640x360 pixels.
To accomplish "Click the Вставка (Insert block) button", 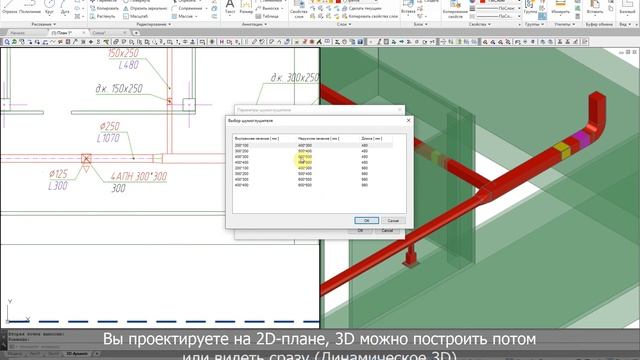I will click(x=408, y=8).
